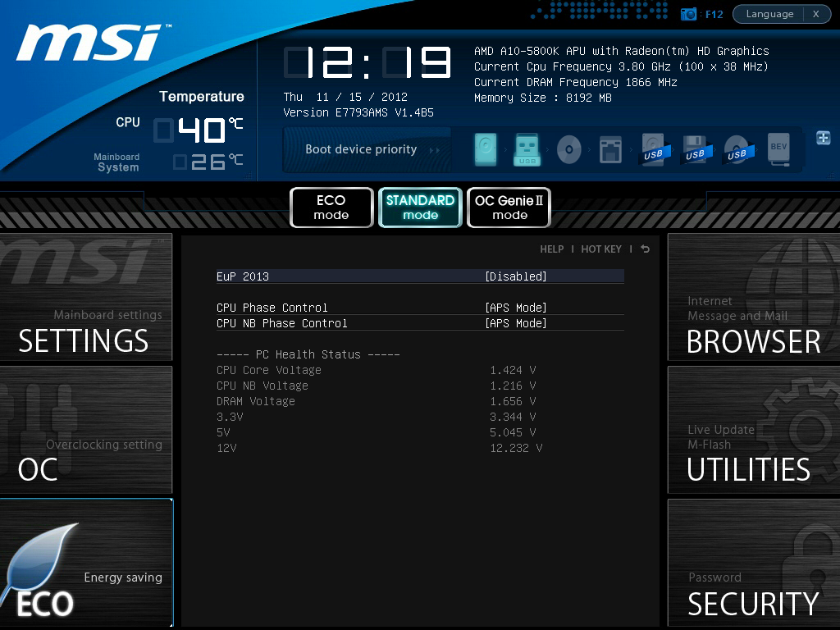840x630 pixels.
Task: Click the MSI logo at top left
Action: [x=93, y=43]
